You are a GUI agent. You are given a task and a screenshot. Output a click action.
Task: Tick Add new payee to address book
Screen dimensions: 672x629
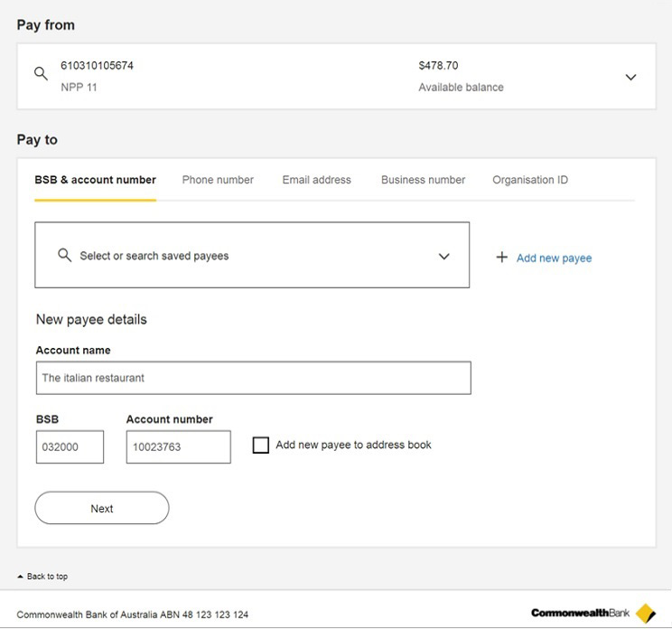261,446
